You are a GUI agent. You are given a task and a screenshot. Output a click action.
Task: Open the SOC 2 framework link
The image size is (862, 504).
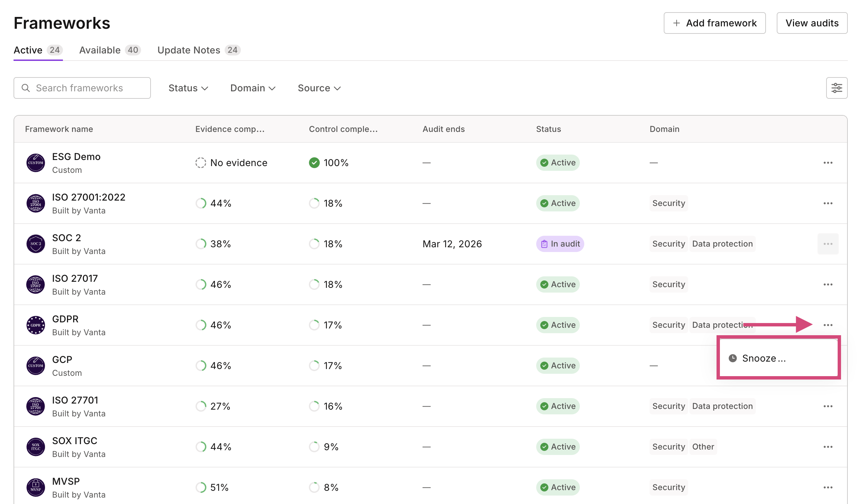(x=66, y=238)
